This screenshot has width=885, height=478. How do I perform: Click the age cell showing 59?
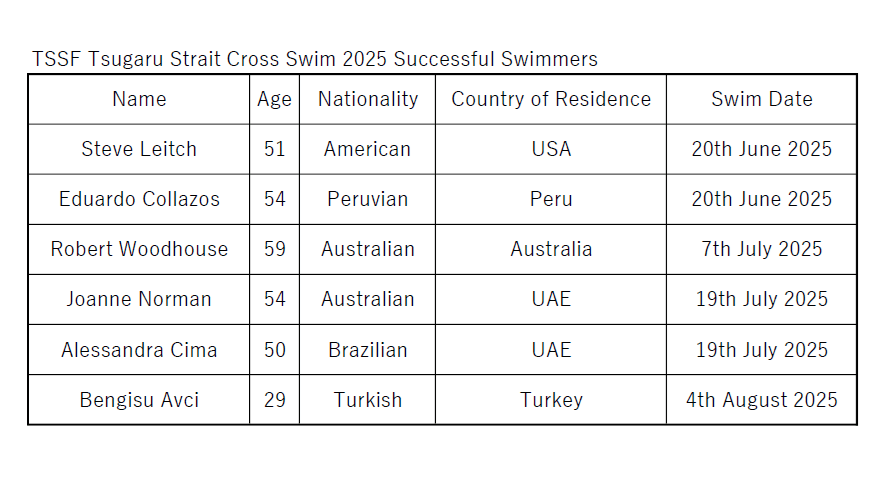(x=274, y=249)
